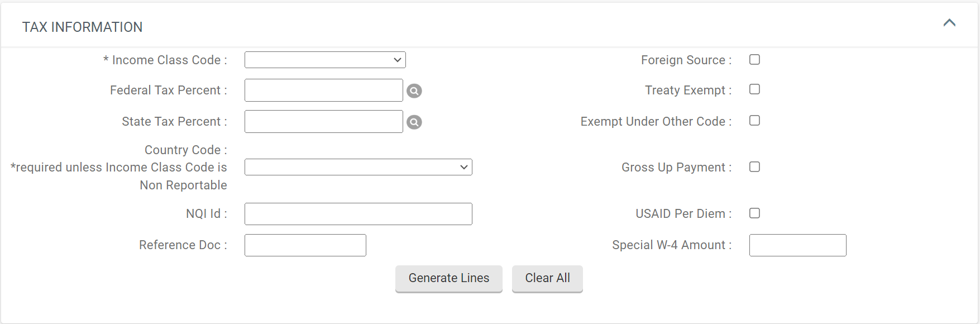Click the TAX INFORMATION section header
This screenshot has width=980, height=324.
click(83, 27)
